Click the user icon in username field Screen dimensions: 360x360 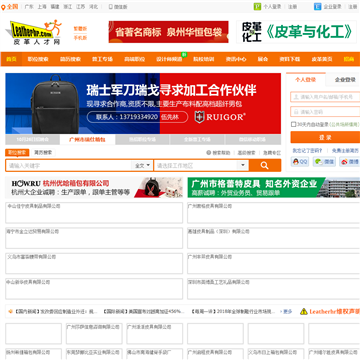coord(296,97)
